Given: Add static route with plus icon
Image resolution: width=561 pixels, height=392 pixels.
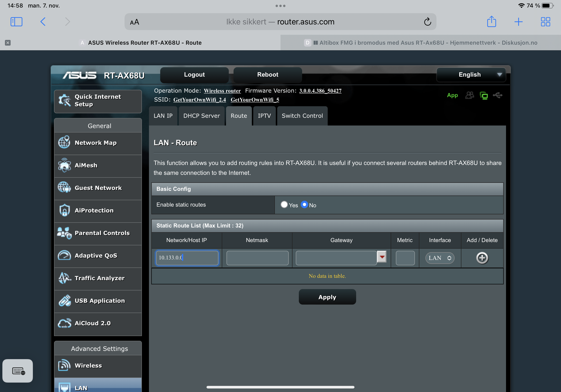Looking at the screenshot, I should tap(482, 258).
